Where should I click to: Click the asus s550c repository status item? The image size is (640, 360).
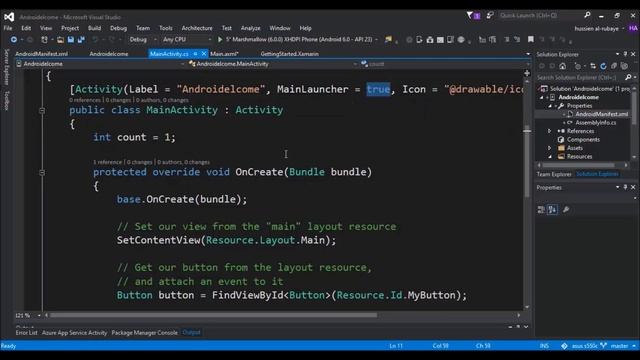[584, 346]
